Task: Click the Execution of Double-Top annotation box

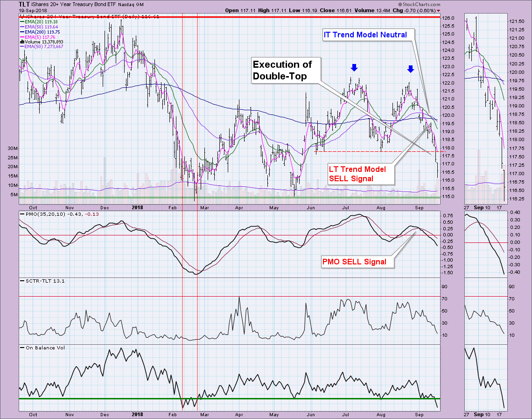Action: click(286, 70)
